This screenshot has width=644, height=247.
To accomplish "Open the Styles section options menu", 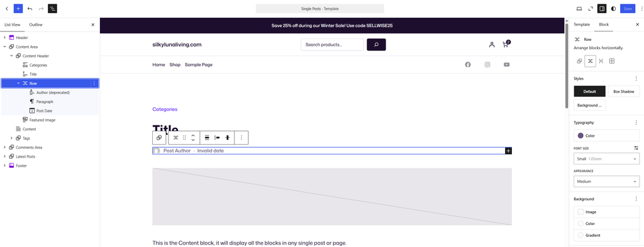I will 636,79.
